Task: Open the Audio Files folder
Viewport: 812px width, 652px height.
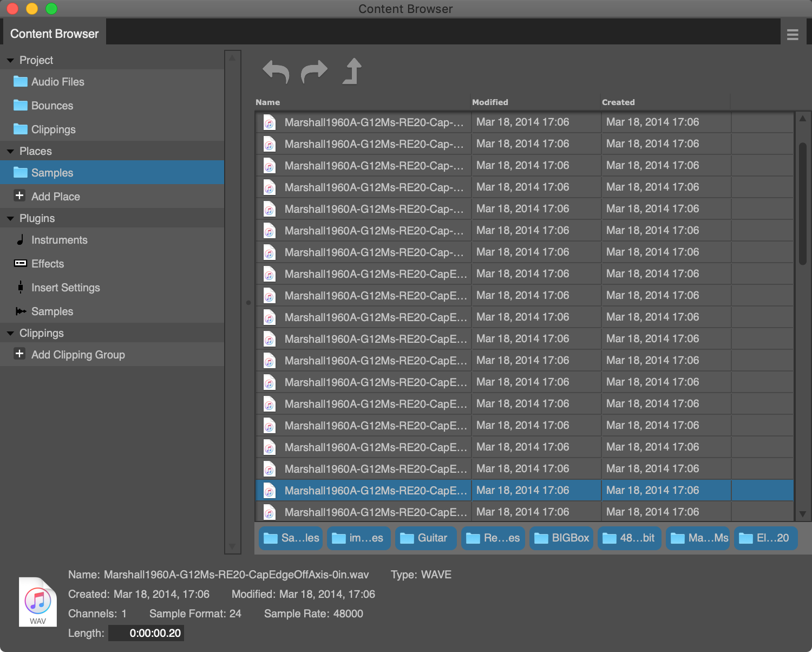Action: pyautogui.click(x=58, y=82)
